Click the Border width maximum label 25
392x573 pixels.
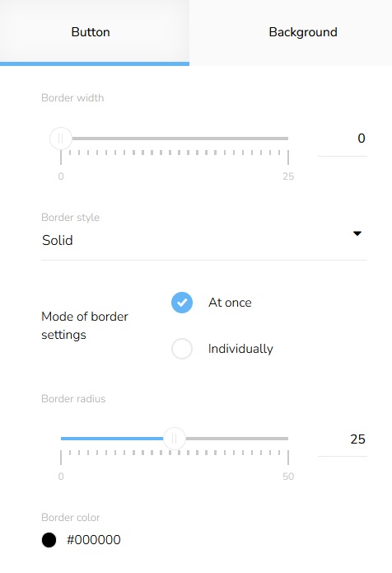pyautogui.click(x=288, y=176)
